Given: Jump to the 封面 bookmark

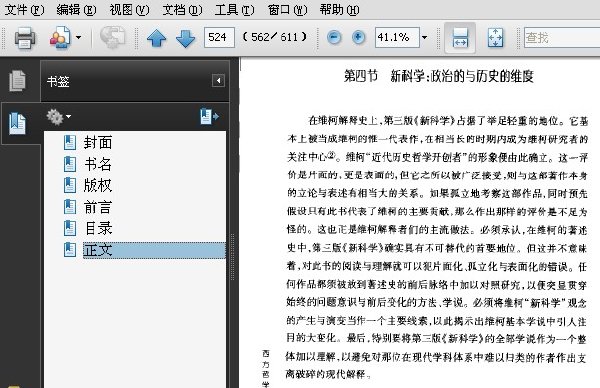Looking at the screenshot, I should pyautogui.click(x=98, y=142).
